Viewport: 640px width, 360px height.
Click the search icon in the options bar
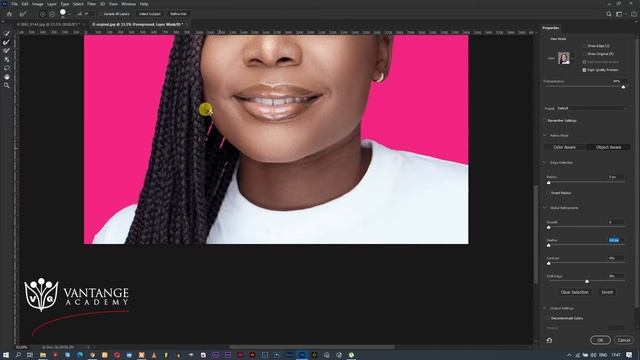pyautogui.click(x=609, y=14)
